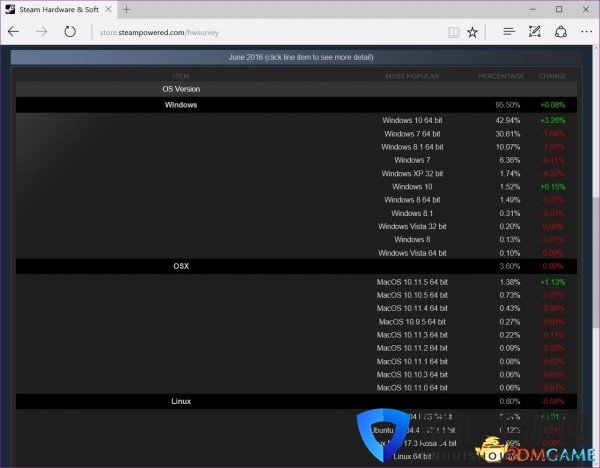Viewport: 600px width, 468px height.
Task: Click the June 2016 survey header bar
Action: (x=297, y=57)
